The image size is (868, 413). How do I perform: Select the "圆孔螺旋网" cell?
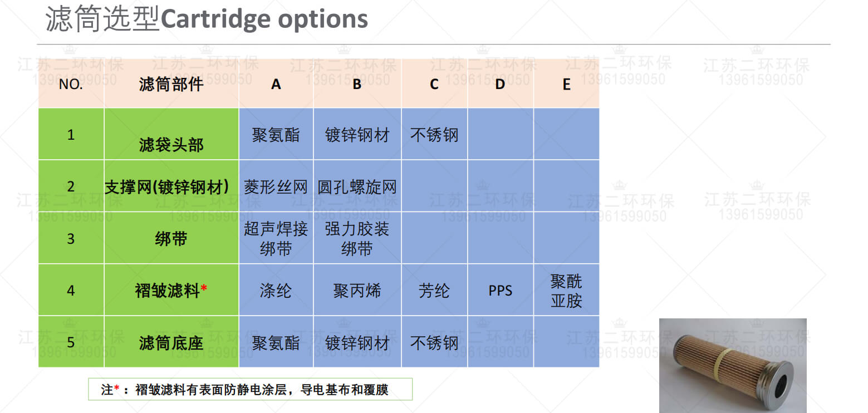[357, 187]
